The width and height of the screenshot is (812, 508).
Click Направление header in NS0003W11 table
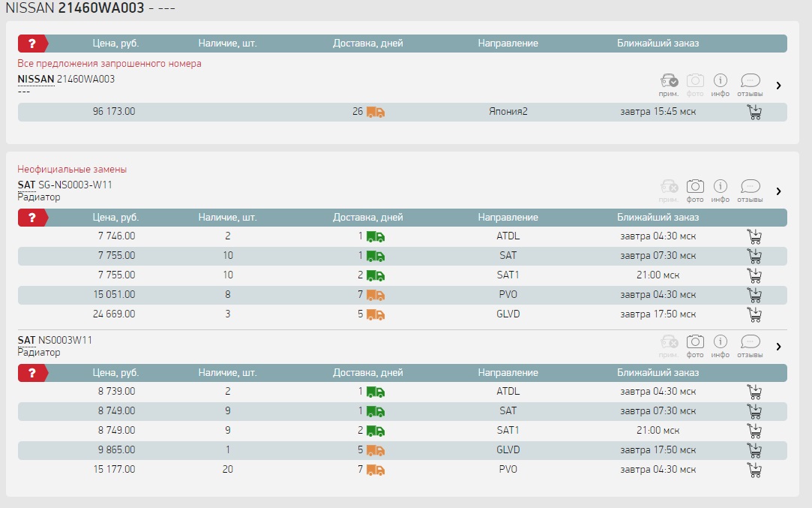[x=508, y=373]
